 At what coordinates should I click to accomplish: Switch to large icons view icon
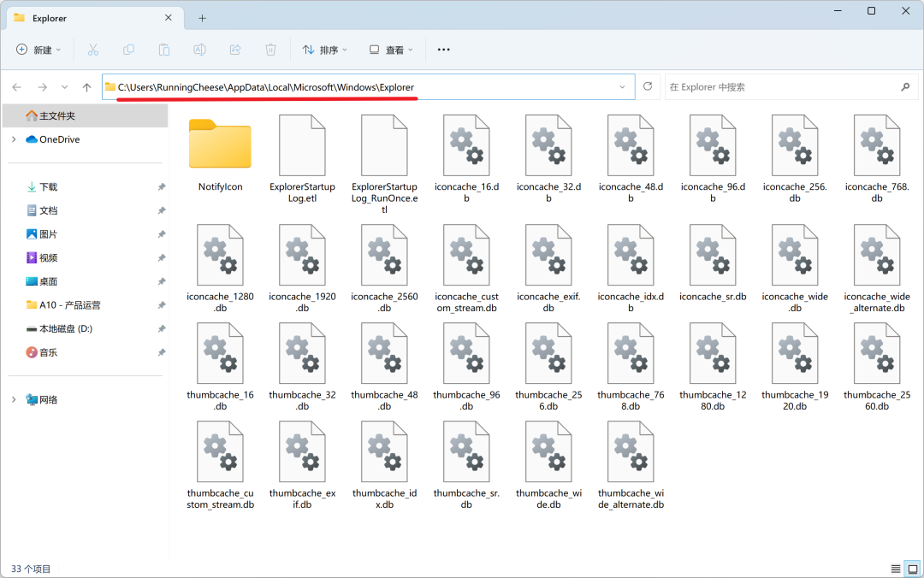pos(913,569)
